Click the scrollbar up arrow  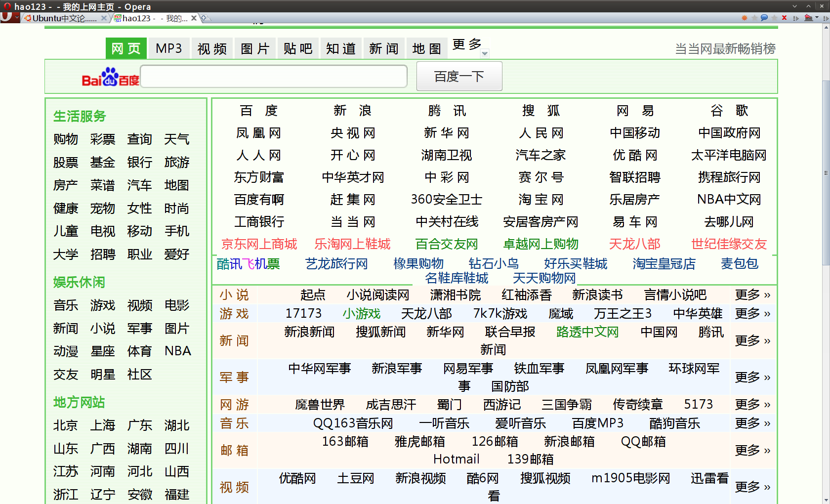point(826,27)
